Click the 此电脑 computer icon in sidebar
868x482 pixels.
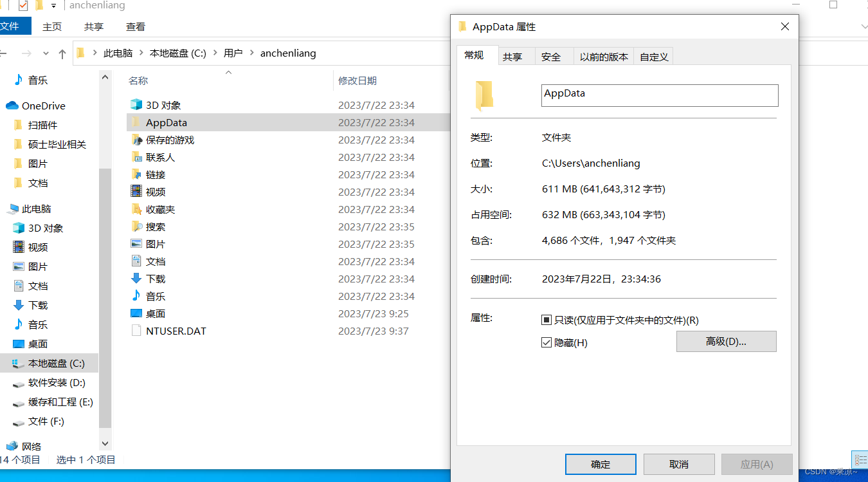click(x=12, y=209)
